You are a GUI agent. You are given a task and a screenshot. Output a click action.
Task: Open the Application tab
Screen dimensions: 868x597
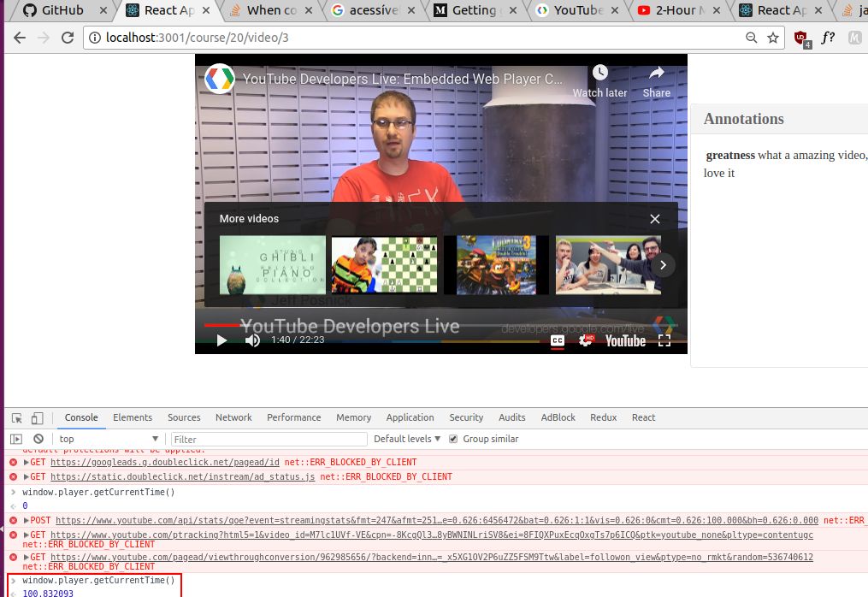(410, 417)
